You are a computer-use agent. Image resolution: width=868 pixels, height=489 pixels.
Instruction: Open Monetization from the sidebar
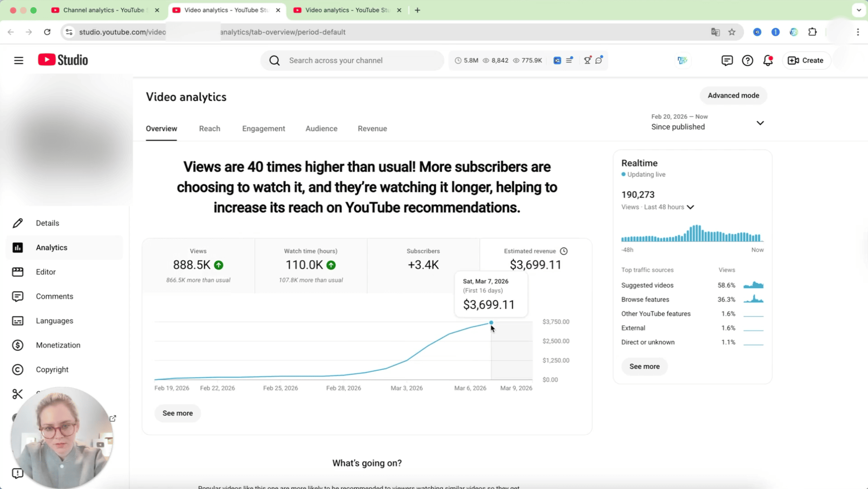(x=58, y=345)
